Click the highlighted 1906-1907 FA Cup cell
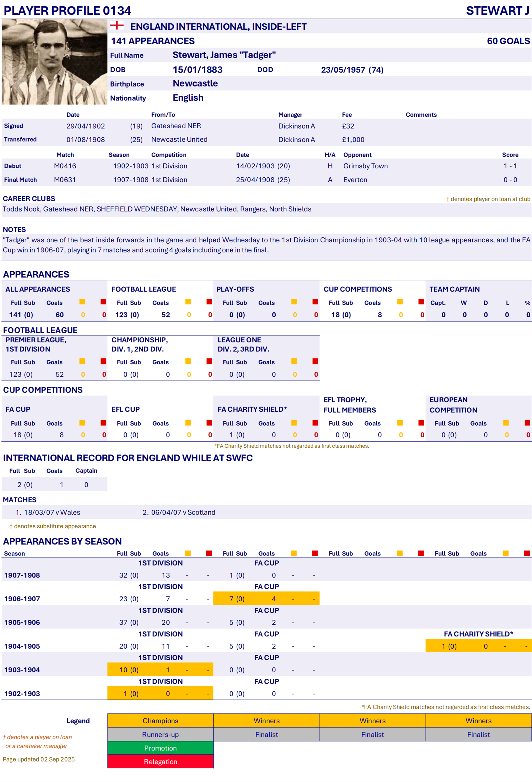Viewport: 532px width, 782px height. tap(266, 598)
